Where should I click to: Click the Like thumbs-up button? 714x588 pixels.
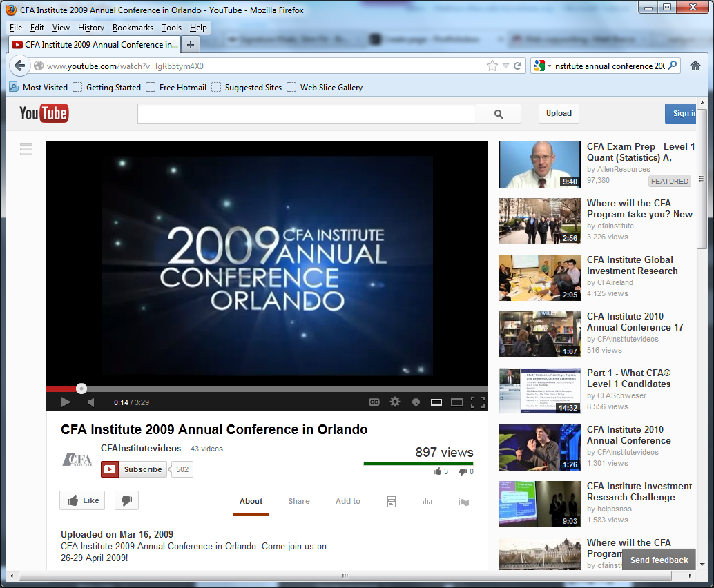[x=82, y=500]
